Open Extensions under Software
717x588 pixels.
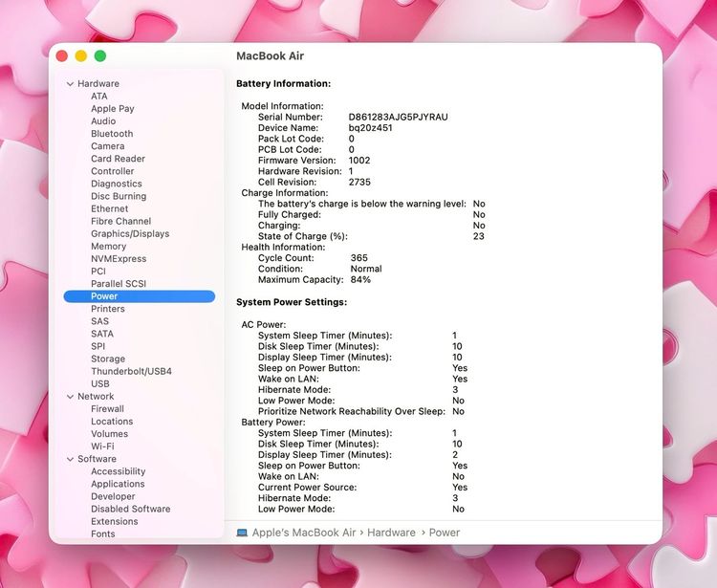115,521
